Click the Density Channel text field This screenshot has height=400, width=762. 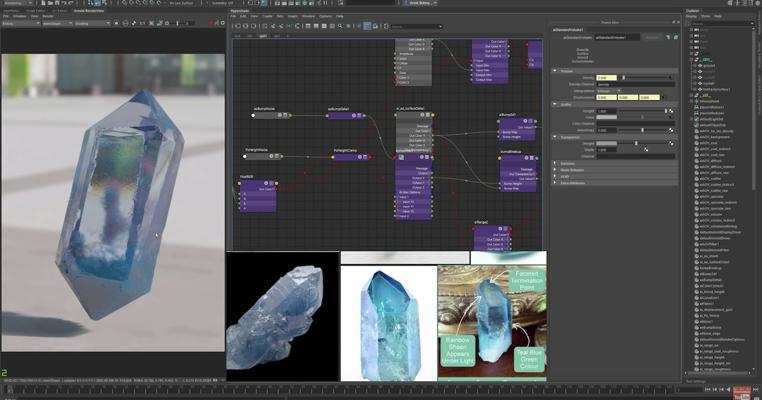(635, 84)
